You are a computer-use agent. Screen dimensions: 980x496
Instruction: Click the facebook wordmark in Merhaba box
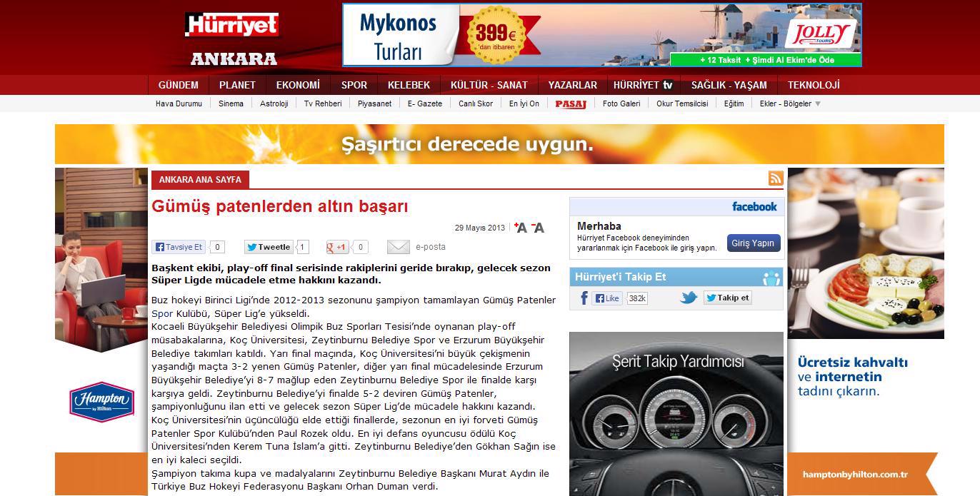754,206
